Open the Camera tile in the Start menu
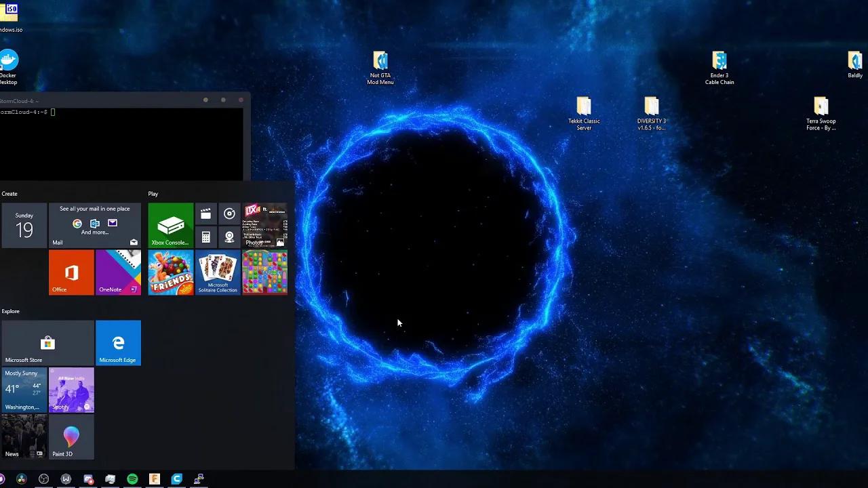868x488 pixels. click(x=229, y=237)
